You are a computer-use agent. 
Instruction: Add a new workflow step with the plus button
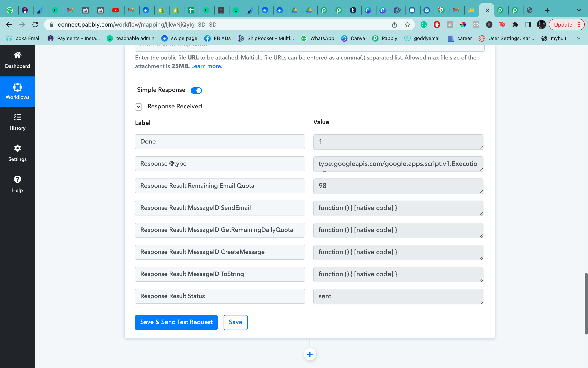310,354
